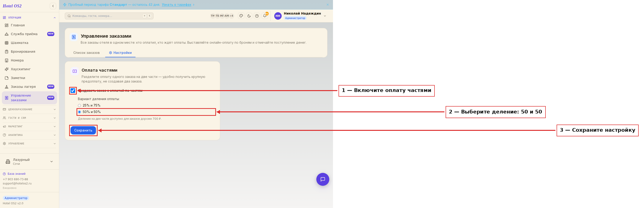Viewport: 644px width, 208px height.
Task: Open the Лазурный hotel selector
Action: tap(30, 162)
